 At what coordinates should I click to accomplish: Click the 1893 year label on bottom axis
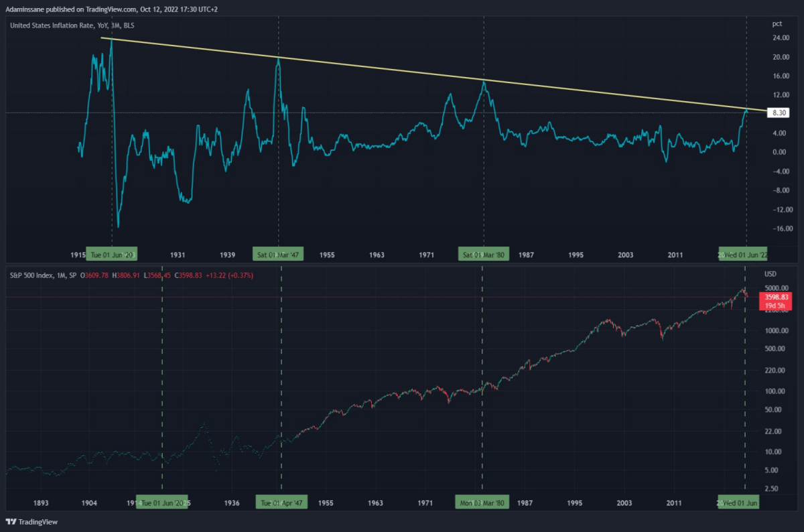(x=41, y=503)
